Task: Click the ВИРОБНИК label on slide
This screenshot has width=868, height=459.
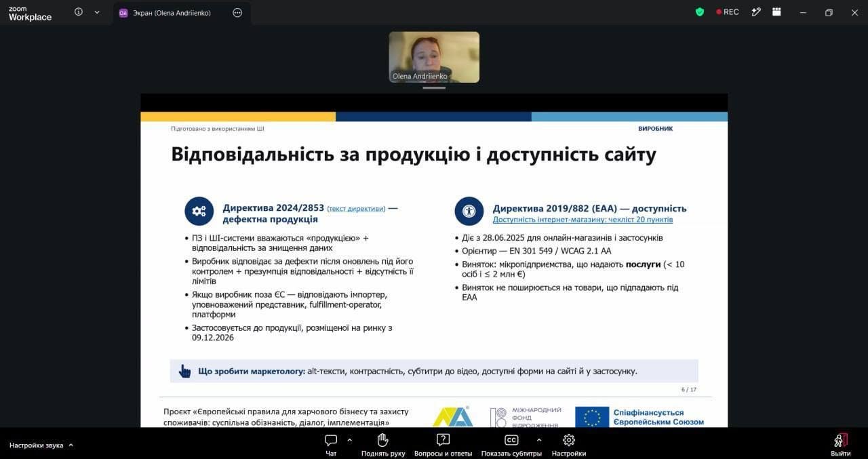Action: 655,128
